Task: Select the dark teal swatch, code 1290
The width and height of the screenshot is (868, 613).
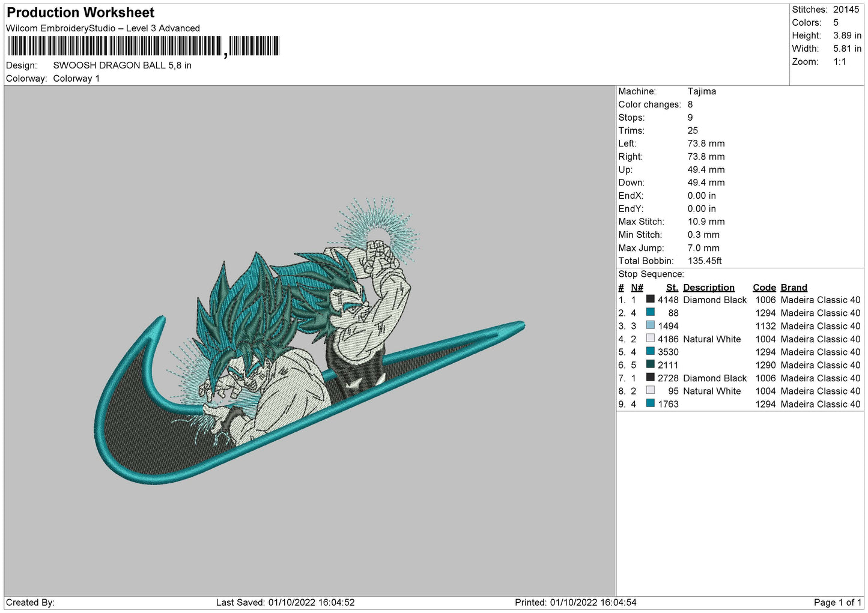Action: click(x=650, y=364)
